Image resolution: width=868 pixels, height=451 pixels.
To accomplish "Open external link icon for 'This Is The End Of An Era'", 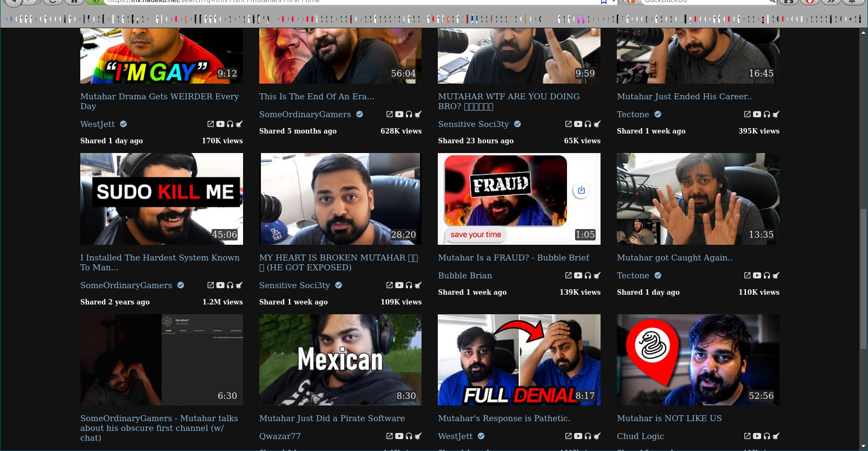I will pos(390,115).
